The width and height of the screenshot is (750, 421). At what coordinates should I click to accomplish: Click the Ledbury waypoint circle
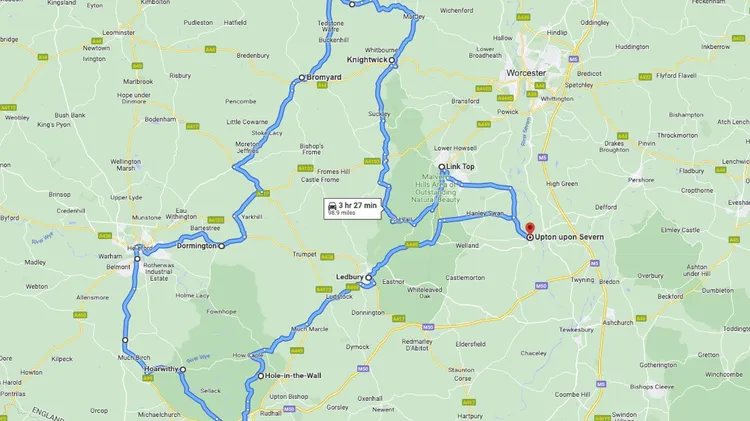pyautogui.click(x=369, y=277)
